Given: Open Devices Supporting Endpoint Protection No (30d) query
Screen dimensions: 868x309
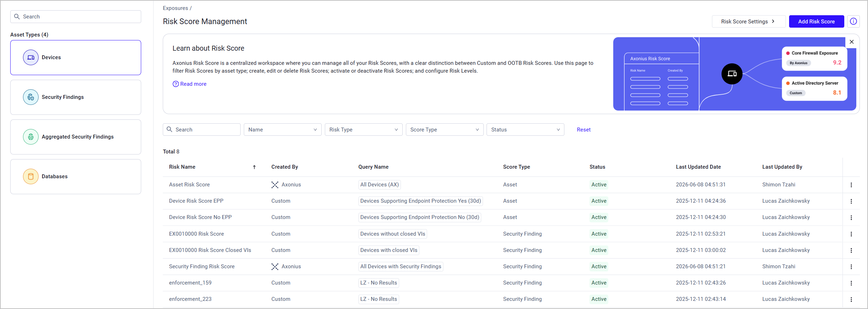Looking at the screenshot, I should point(420,217).
